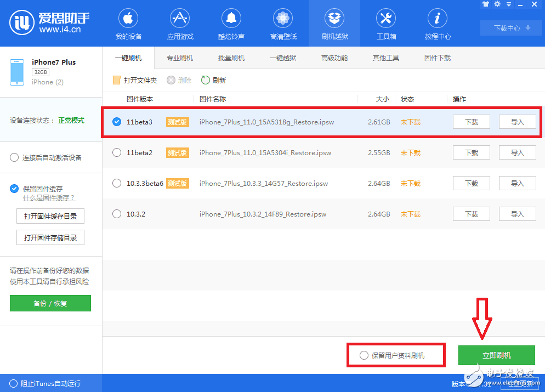The width and height of the screenshot is (545, 392).
Task: Click 下载 for 11beta3 firmware
Action: [x=471, y=122]
